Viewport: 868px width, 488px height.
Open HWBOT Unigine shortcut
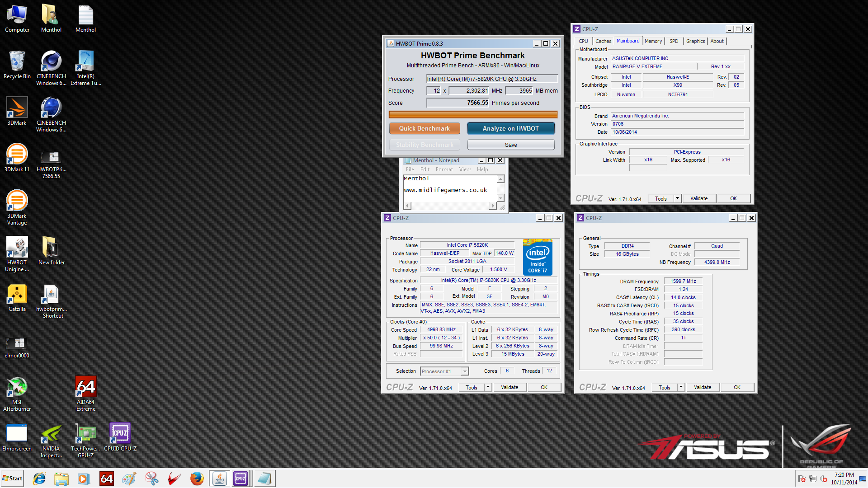click(17, 254)
